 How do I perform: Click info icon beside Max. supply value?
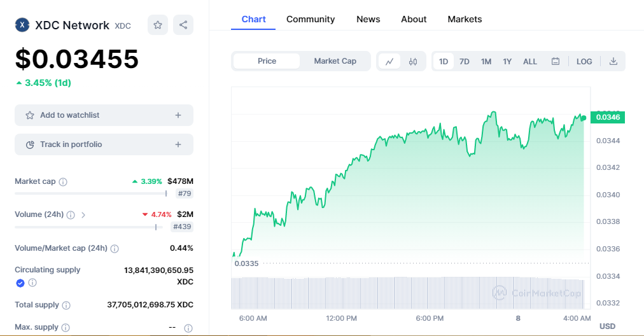188,328
